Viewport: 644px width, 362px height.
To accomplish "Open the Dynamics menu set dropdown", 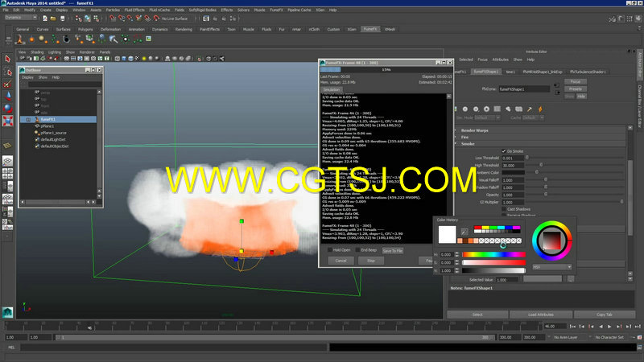I will 21,18.
